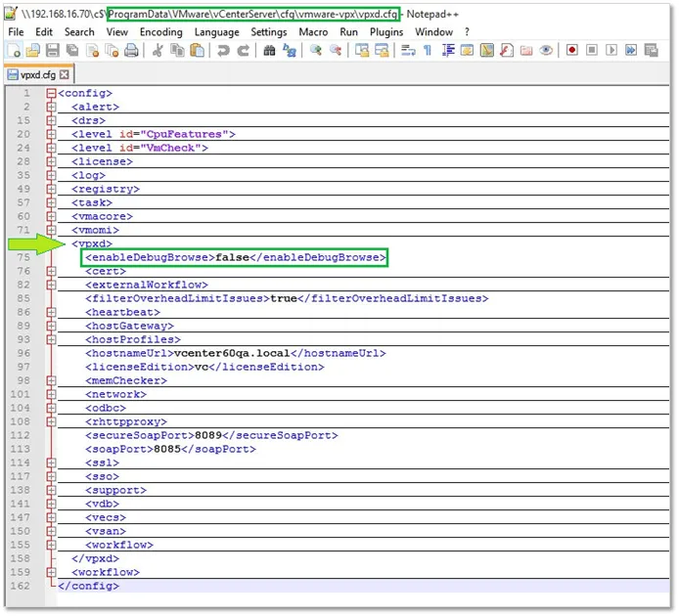Expand the <drs> fold on line 15
The image size is (679, 616).
click(x=51, y=120)
